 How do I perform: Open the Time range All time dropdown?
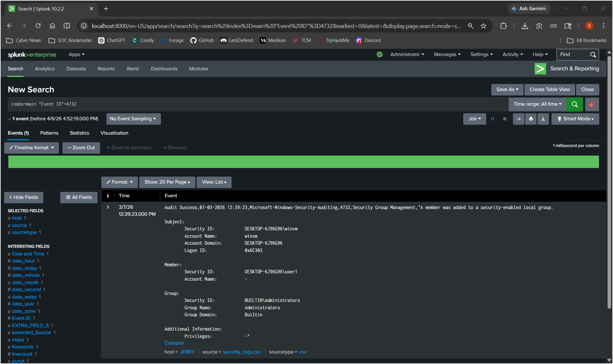[x=537, y=104]
